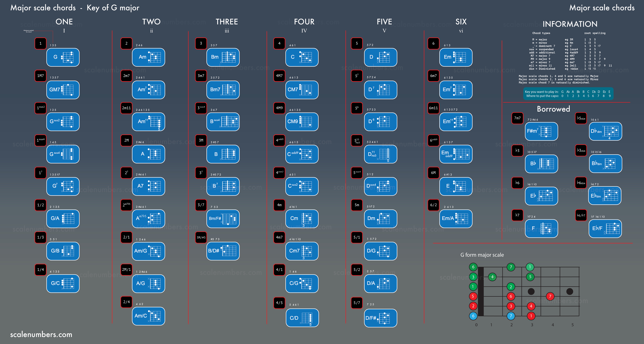Click the D11 no3 chord card
The height and width of the screenshot is (344, 644).
point(381,154)
